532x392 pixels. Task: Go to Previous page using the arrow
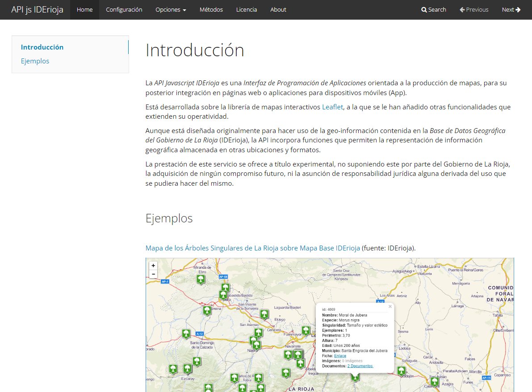pos(473,9)
